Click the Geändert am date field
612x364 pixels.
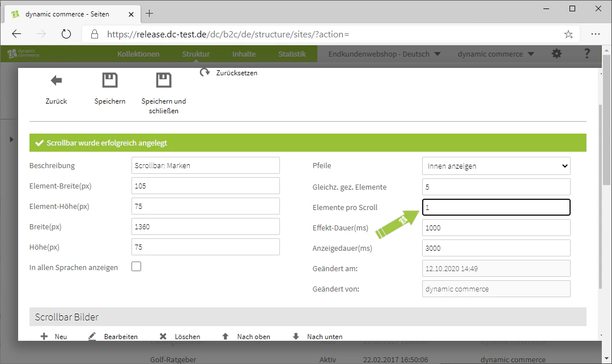(496, 268)
